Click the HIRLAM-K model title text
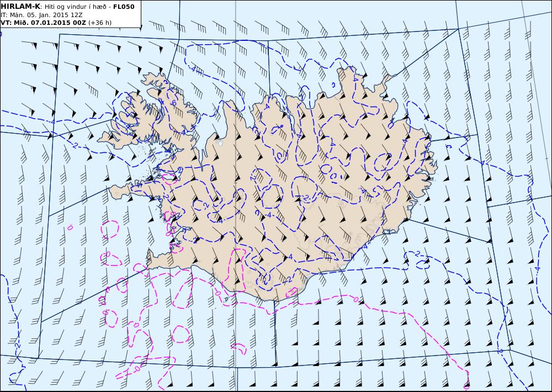This screenshot has width=552, height=392. (x=21, y=7)
